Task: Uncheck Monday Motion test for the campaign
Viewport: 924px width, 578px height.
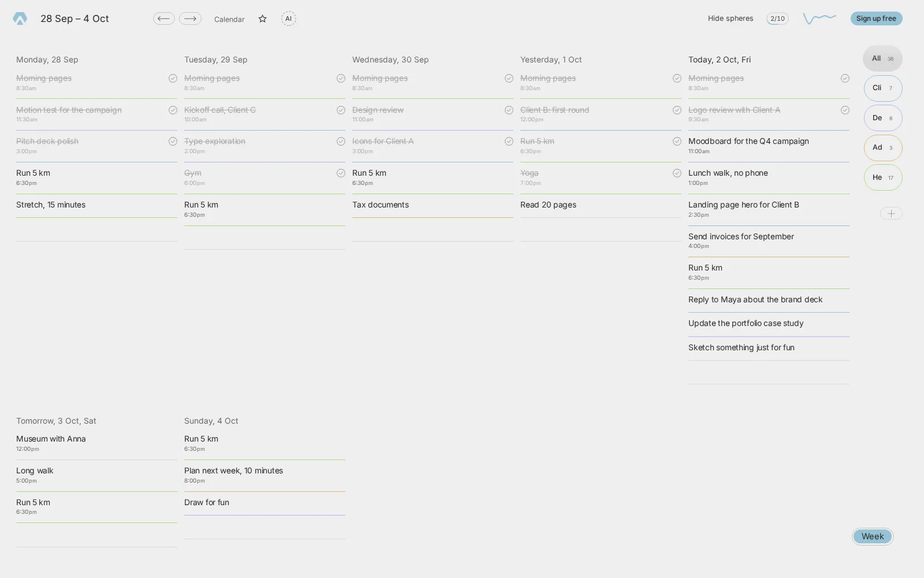Action: (173, 110)
